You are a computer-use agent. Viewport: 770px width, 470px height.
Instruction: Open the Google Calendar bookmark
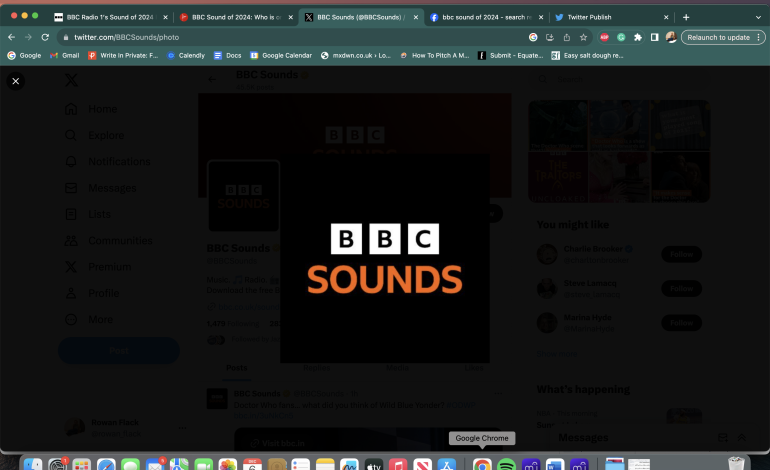pos(281,55)
